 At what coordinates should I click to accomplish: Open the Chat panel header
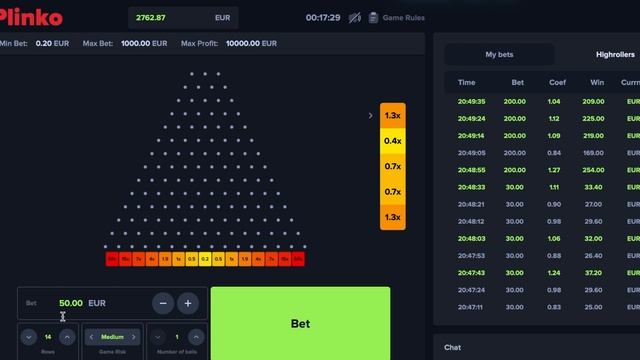[x=453, y=347]
